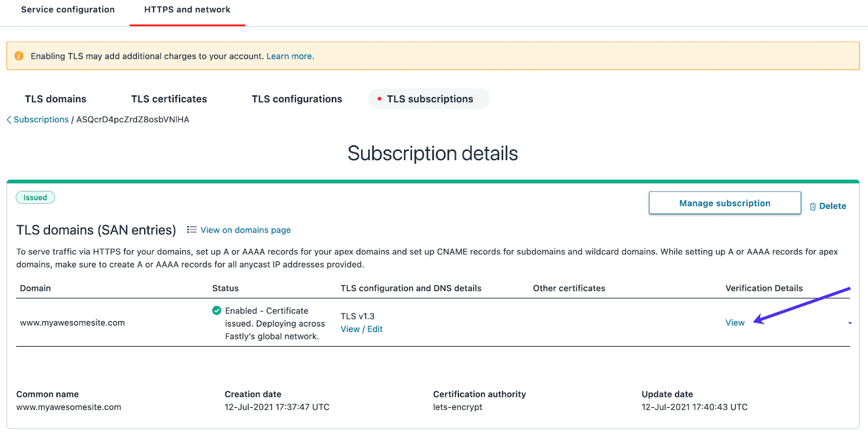Toggle the certificate Enabled status indicator
Viewport: 868px width, 435px height.
[x=216, y=310]
